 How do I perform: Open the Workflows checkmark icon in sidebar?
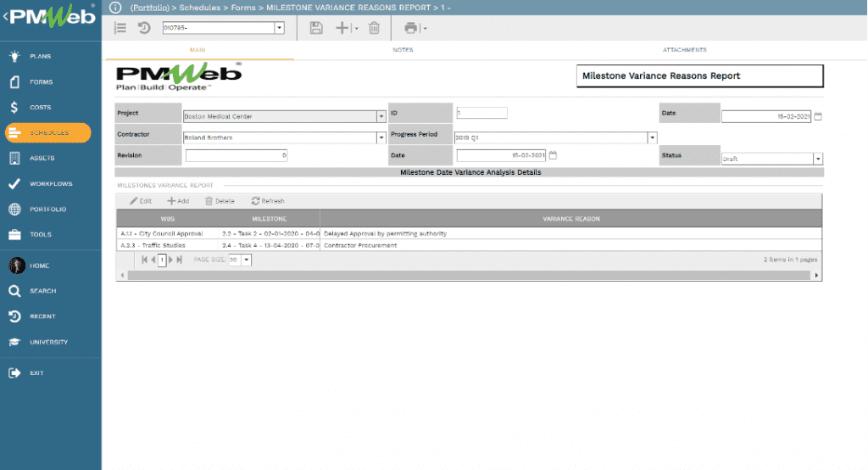point(14,183)
